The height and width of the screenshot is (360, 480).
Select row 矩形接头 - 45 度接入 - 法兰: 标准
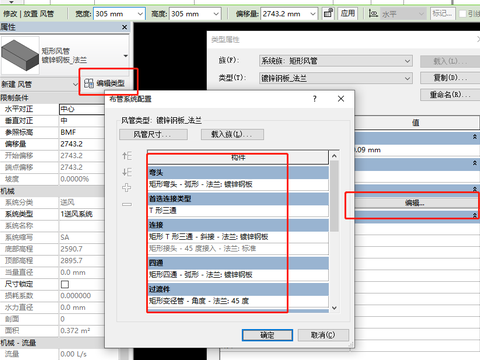(x=238, y=248)
